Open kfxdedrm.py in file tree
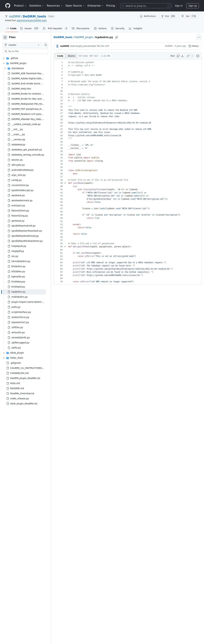 [18, 266]
